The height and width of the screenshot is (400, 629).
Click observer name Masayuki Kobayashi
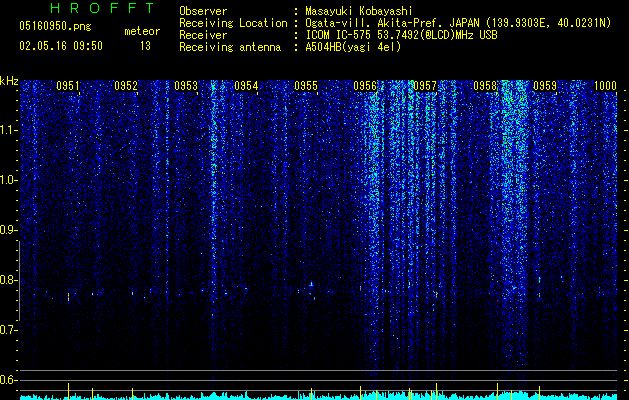[x=359, y=11]
